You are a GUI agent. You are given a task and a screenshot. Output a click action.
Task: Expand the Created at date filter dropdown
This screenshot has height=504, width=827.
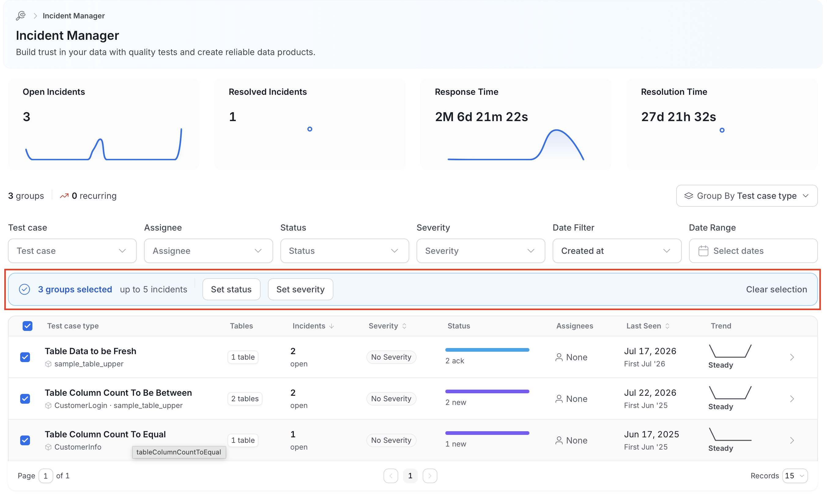click(617, 251)
